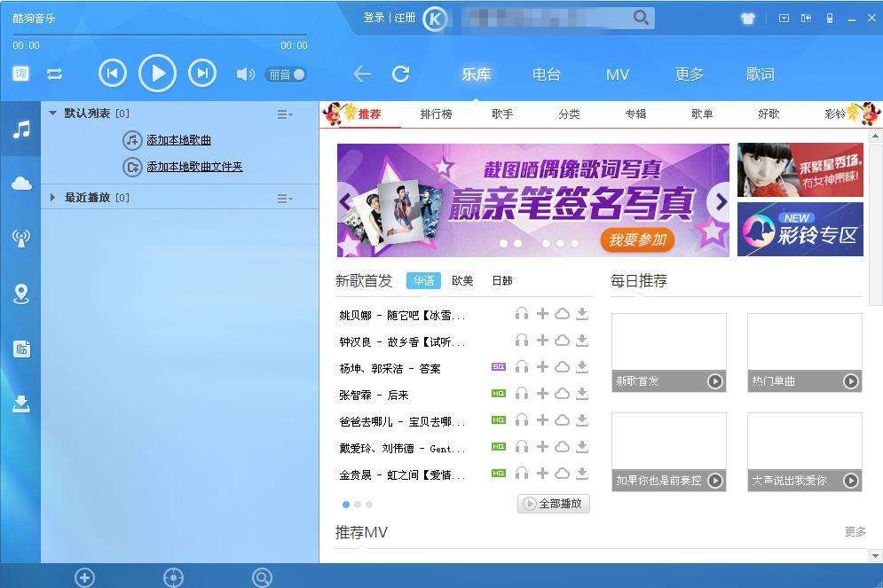Viewport: 883px width, 588px height.
Task: Skip to next track
Action: coord(202,73)
